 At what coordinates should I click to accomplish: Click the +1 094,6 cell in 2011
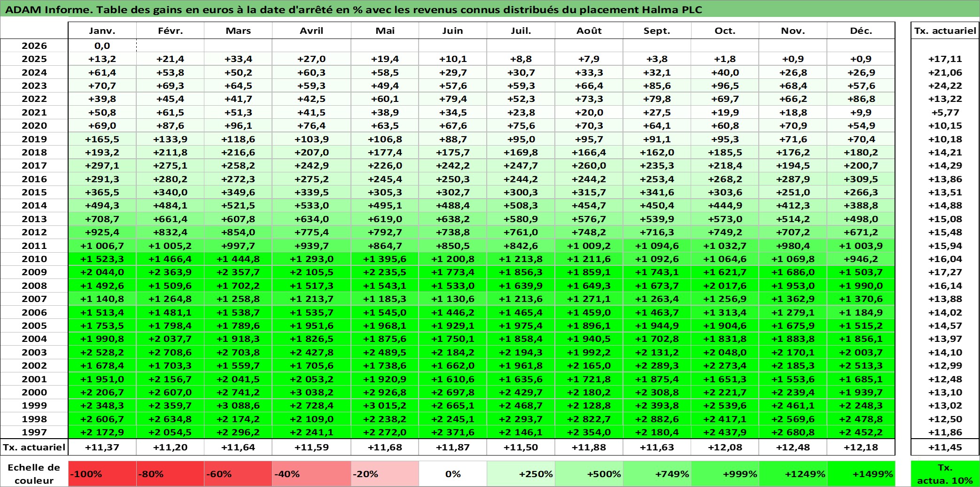(657, 246)
